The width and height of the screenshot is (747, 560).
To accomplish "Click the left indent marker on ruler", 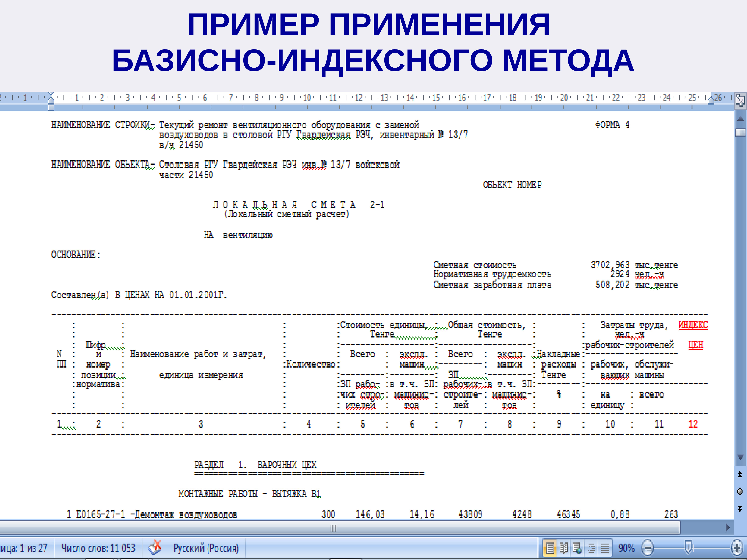I will [x=51, y=101].
